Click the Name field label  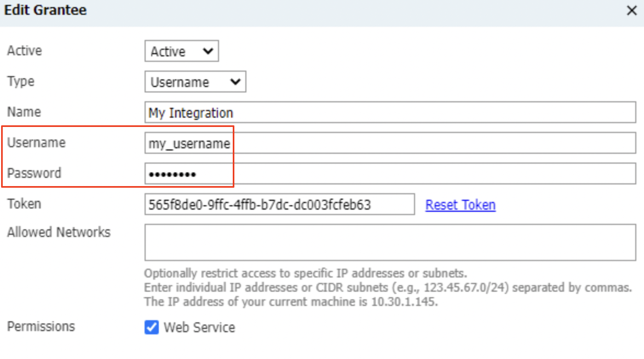tap(24, 112)
